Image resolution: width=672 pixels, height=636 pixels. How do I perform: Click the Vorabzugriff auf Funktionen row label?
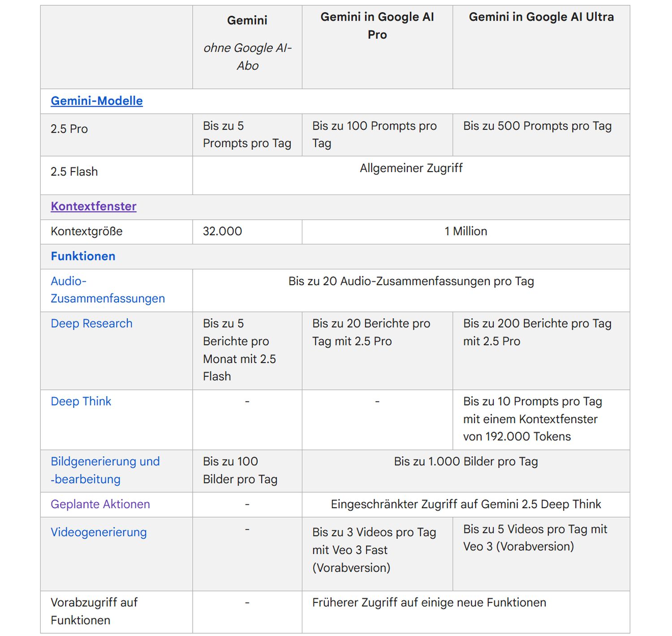[x=94, y=611]
